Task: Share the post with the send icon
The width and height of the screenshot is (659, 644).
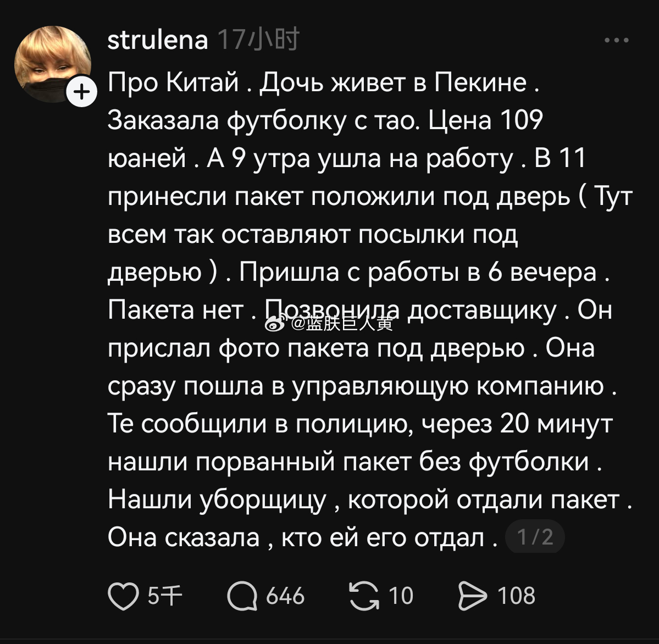Action: pyautogui.click(x=472, y=597)
